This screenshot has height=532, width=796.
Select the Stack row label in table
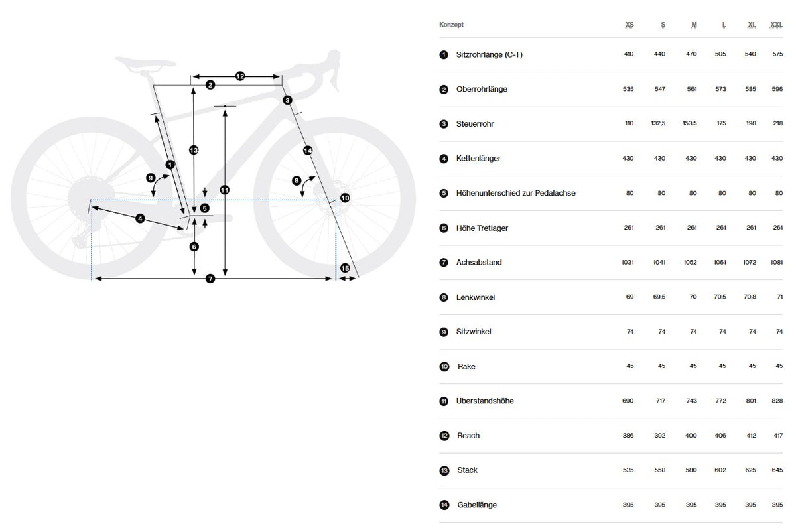[x=468, y=470]
